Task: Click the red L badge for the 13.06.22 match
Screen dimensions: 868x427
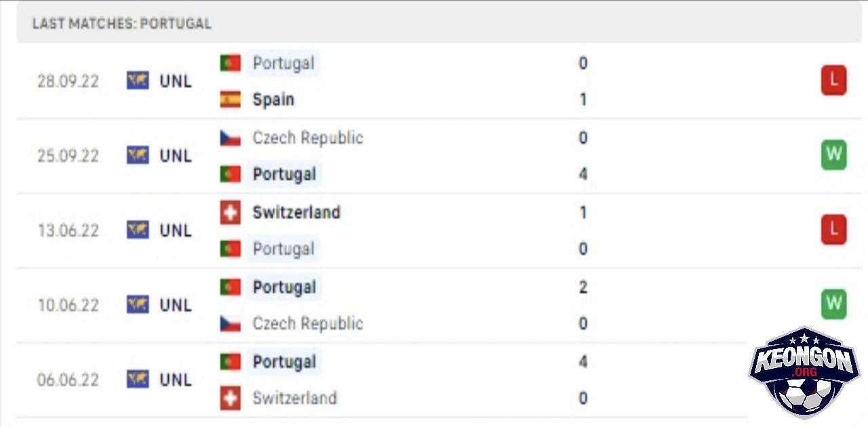Action: [833, 230]
